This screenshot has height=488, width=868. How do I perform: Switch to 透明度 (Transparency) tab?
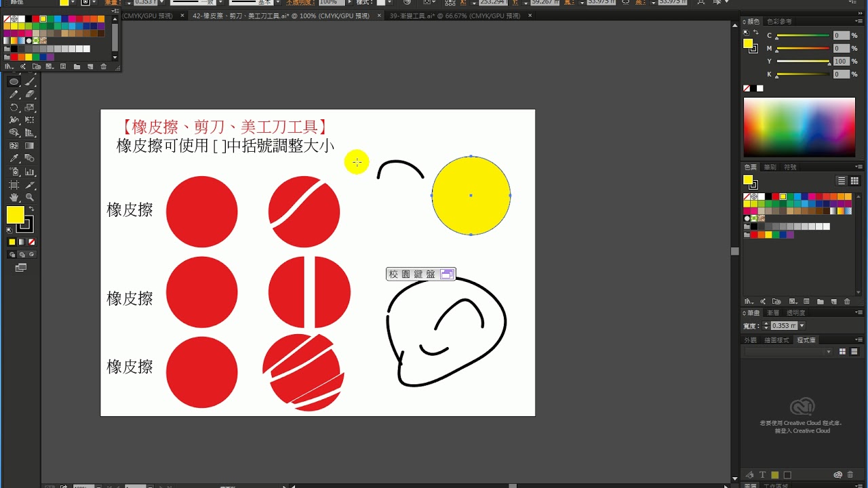[x=795, y=312]
